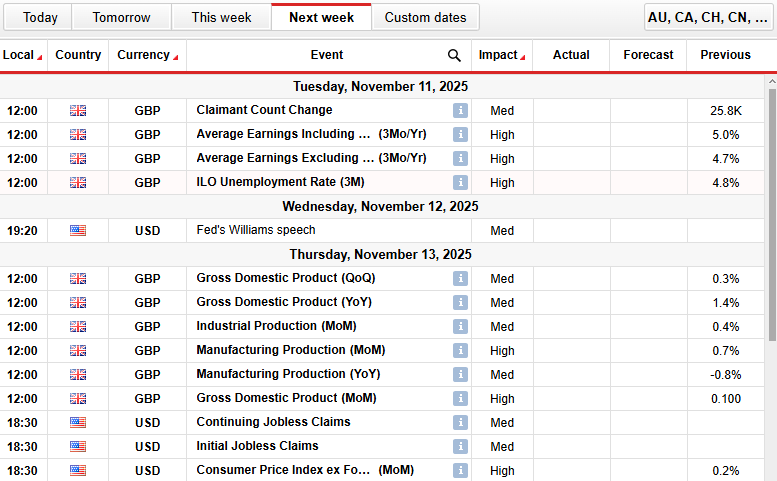Open info icon for ILO Unemployment Rate
The height and width of the screenshot is (481, 777).
(x=460, y=182)
